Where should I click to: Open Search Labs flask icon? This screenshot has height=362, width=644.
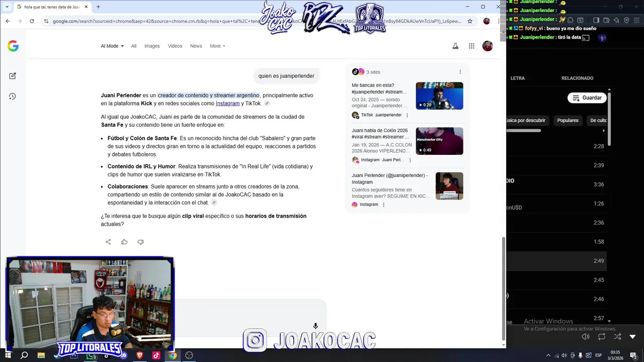pyautogui.click(x=455, y=46)
